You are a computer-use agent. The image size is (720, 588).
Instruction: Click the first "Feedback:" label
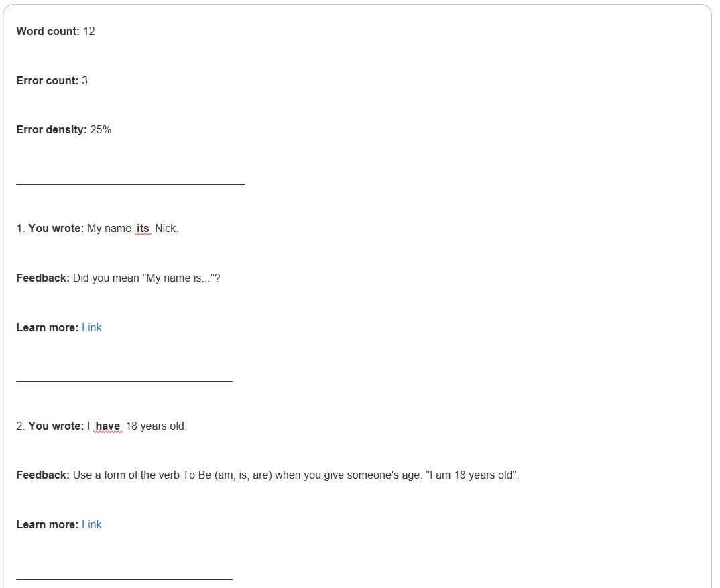point(43,278)
